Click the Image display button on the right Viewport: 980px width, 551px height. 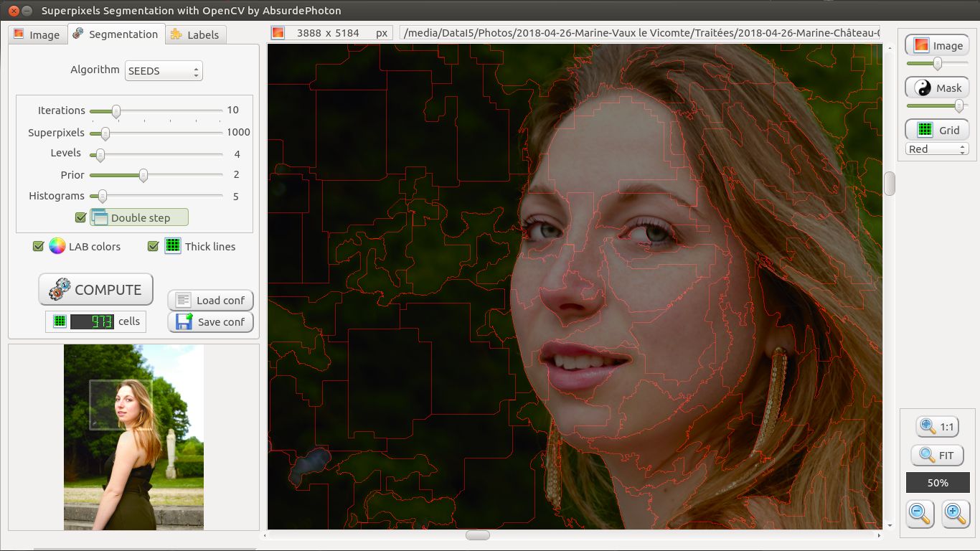pos(937,46)
